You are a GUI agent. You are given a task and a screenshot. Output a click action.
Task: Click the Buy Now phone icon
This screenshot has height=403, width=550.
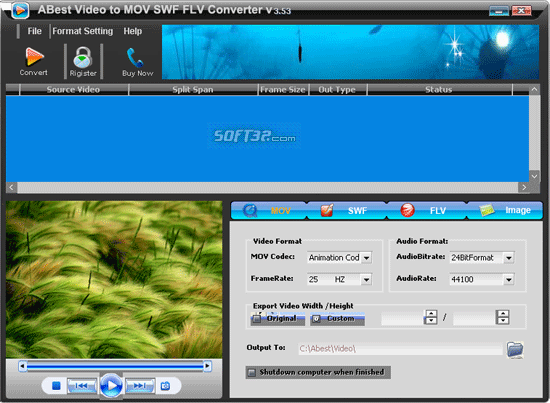(137, 62)
